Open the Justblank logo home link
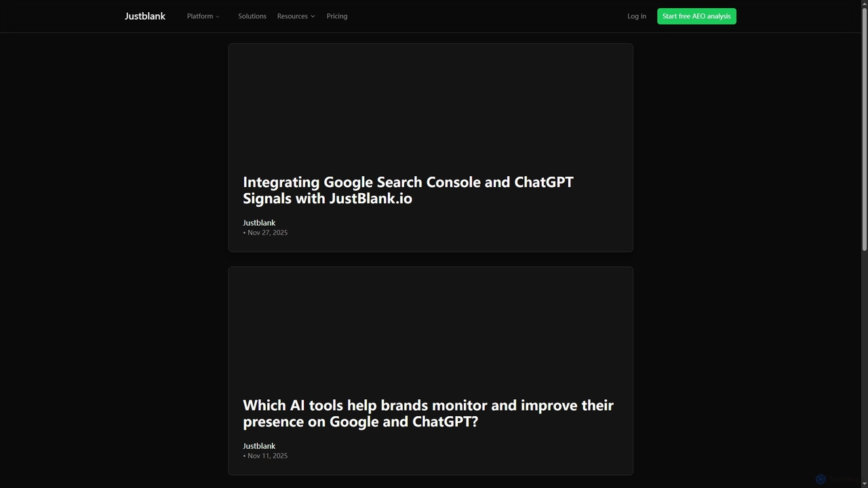This screenshot has height=488, width=868. pos(144,16)
